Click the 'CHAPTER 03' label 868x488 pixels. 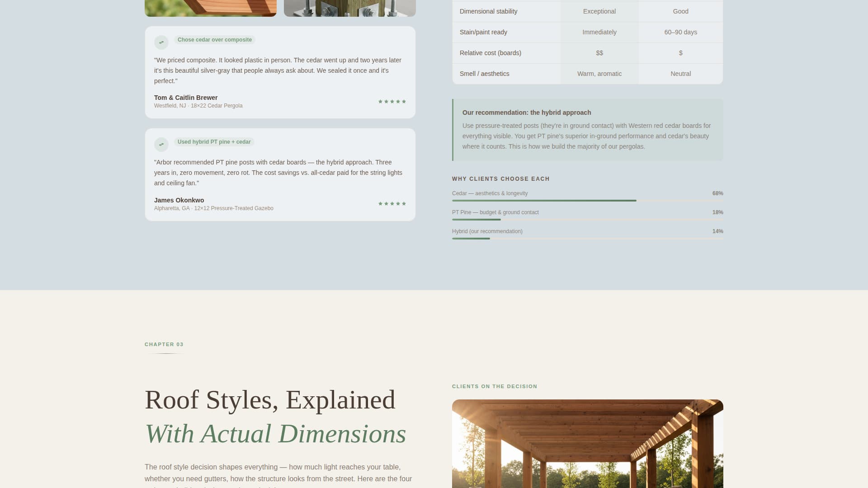[164, 344]
